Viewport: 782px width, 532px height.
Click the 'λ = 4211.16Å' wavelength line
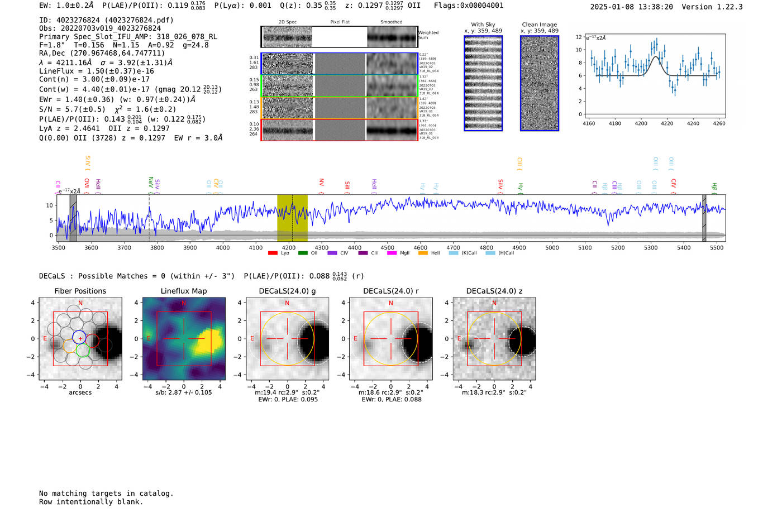[65, 63]
